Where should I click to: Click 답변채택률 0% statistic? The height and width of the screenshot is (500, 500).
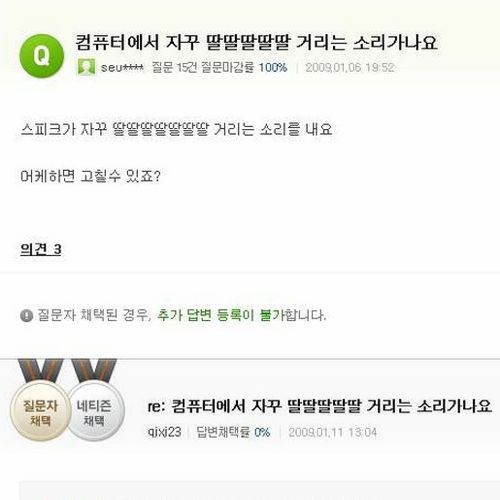pos(233,432)
